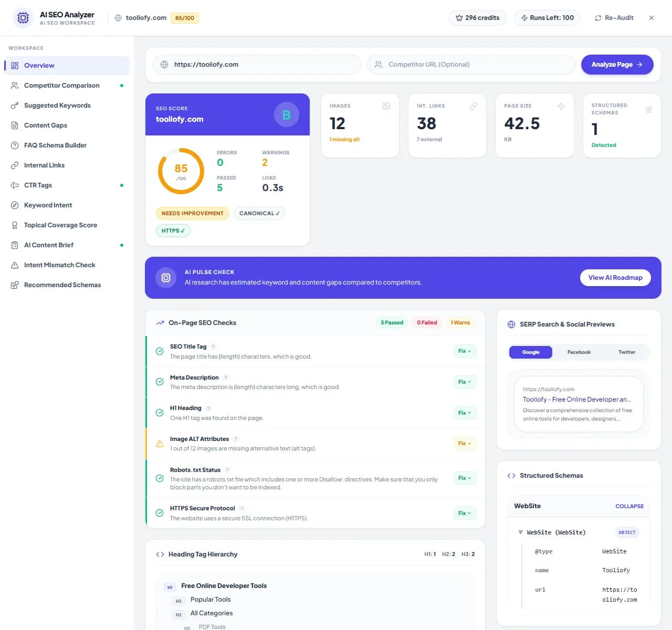Click the CTR Tags icon in sidebar
Image resolution: width=672 pixels, height=630 pixels.
tap(15, 185)
